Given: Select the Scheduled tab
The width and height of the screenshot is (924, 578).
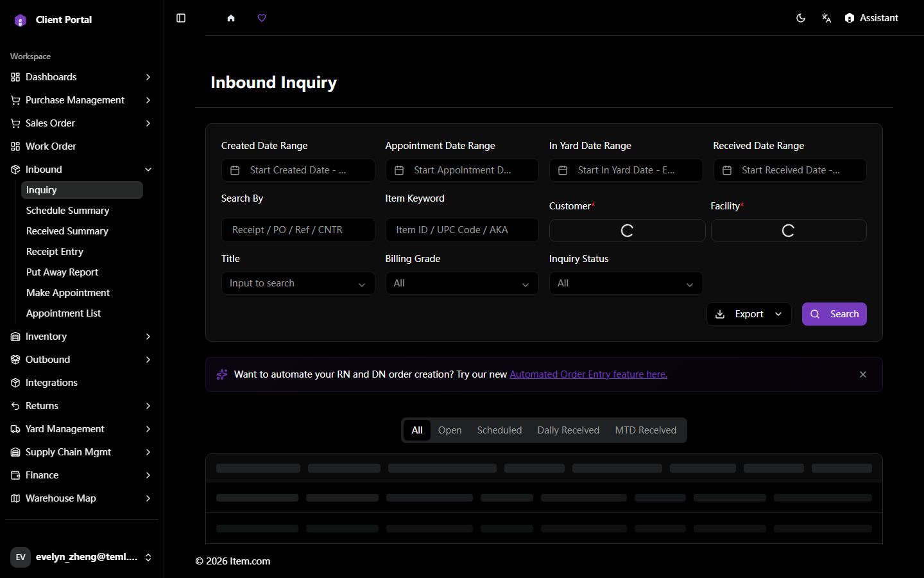Looking at the screenshot, I should (499, 430).
